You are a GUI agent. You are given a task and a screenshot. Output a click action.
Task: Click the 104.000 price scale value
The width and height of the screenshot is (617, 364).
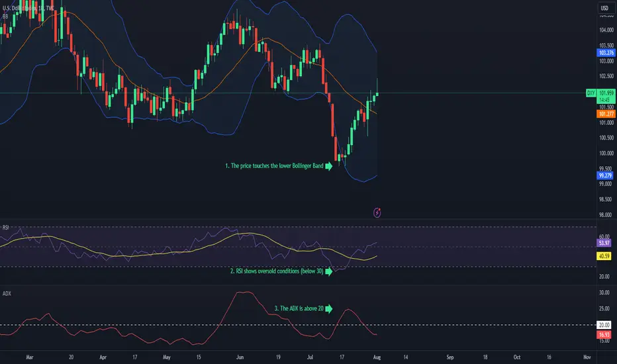[x=606, y=30]
